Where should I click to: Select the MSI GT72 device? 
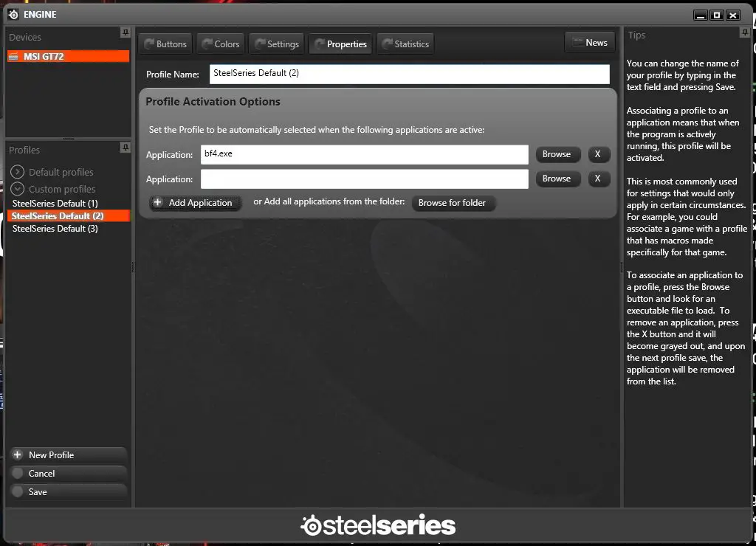pyautogui.click(x=69, y=56)
